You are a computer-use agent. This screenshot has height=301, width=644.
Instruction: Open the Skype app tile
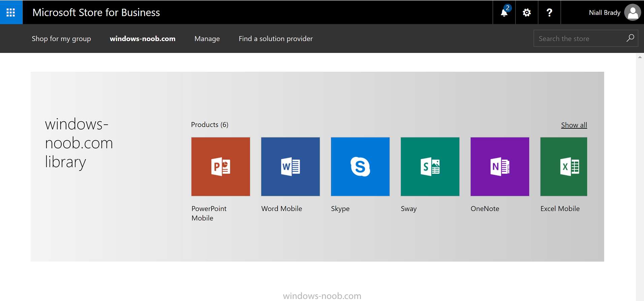(360, 167)
